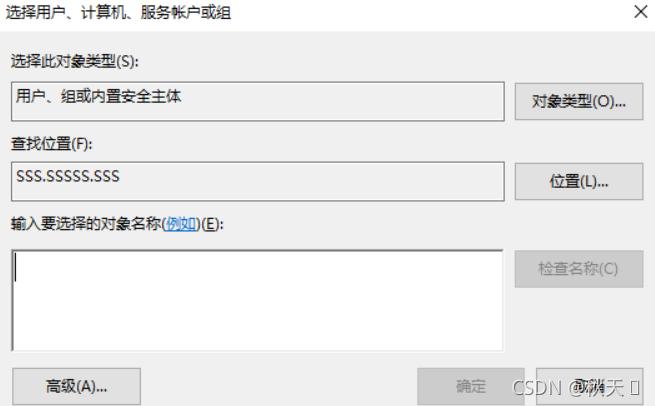Click the 检查名称(C) button

[579, 269]
